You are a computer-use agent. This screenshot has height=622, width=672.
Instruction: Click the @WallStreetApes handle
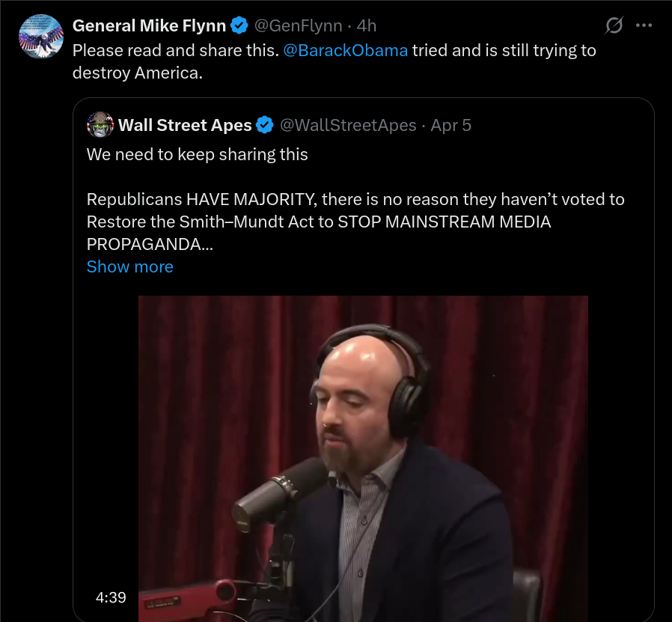tap(348, 125)
